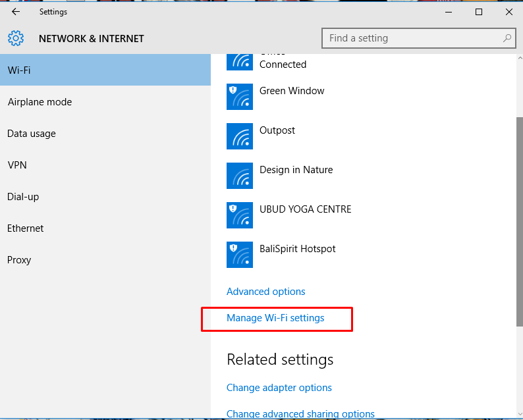Open Manage Wi-Fi settings
Screen dimensions: 523x420
(275, 318)
